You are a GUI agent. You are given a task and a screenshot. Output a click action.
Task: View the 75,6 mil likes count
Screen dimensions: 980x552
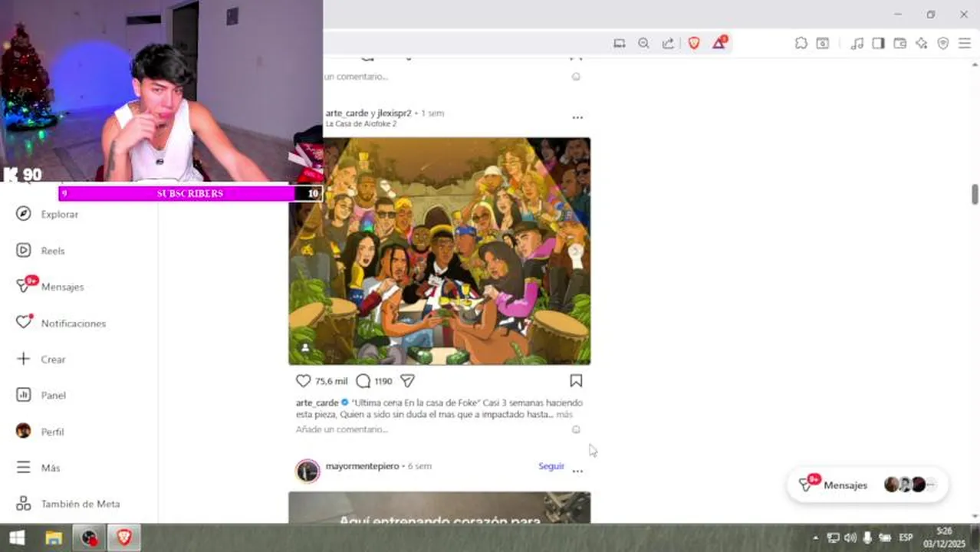pos(331,381)
